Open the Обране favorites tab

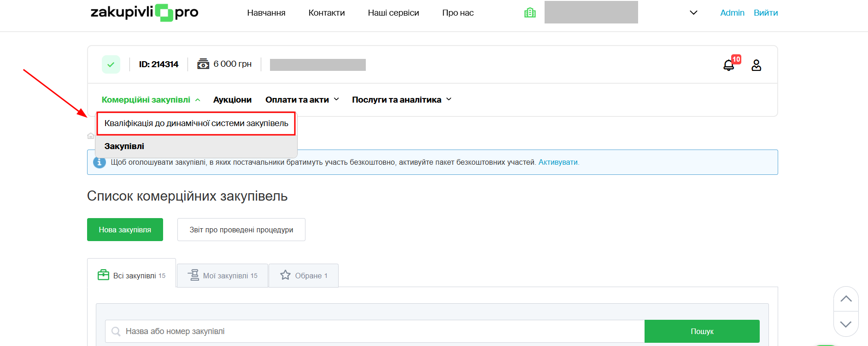(304, 276)
